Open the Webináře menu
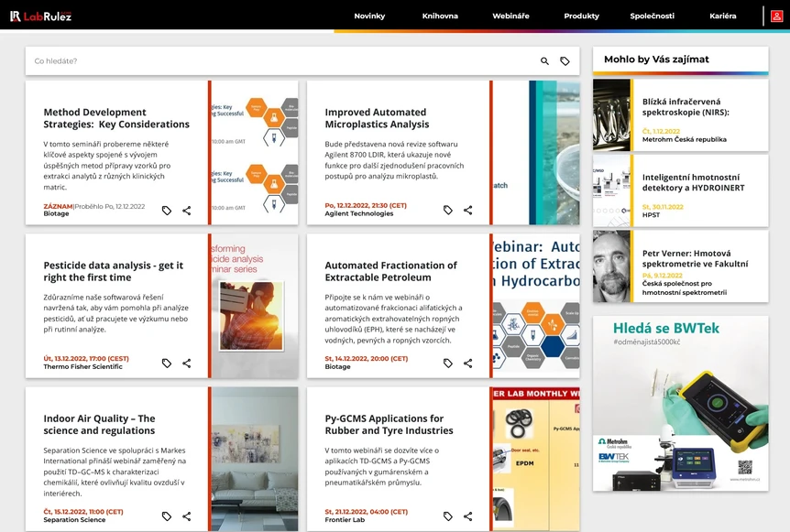 click(510, 16)
